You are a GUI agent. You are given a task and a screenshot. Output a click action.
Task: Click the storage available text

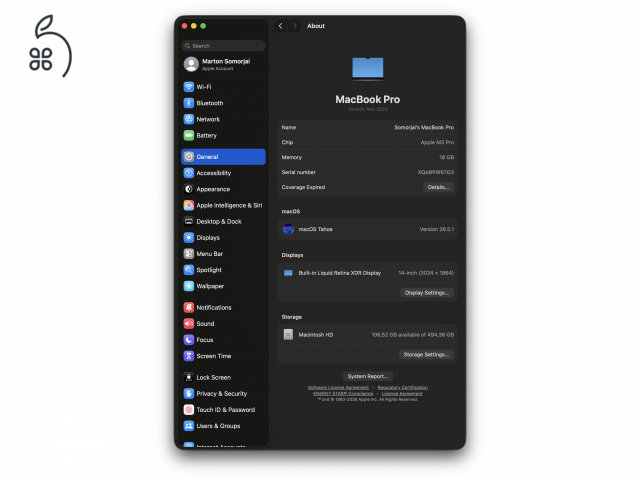(413, 335)
